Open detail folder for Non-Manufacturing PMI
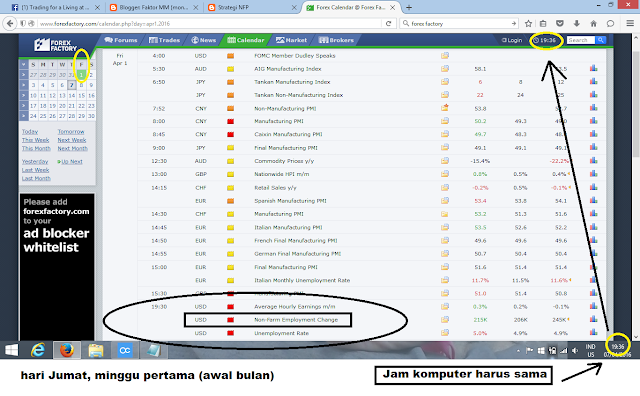The width and height of the screenshot is (640, 396). pos(445,108)
